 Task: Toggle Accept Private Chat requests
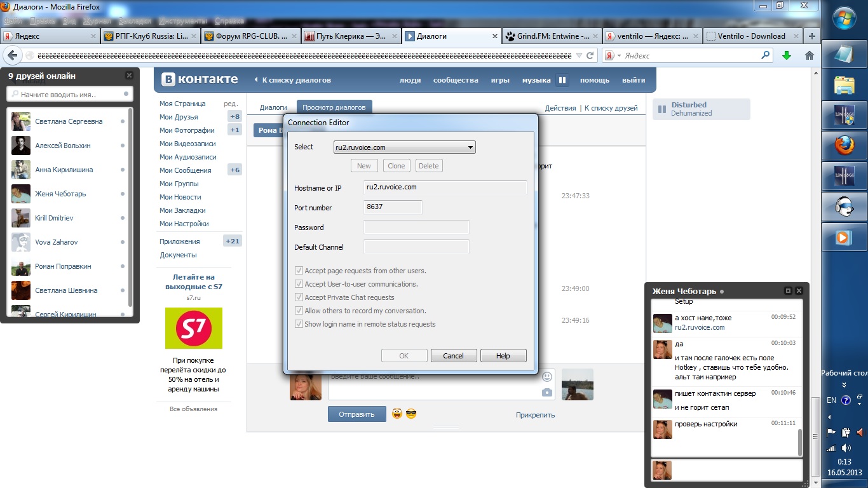[x=299, y=297]
